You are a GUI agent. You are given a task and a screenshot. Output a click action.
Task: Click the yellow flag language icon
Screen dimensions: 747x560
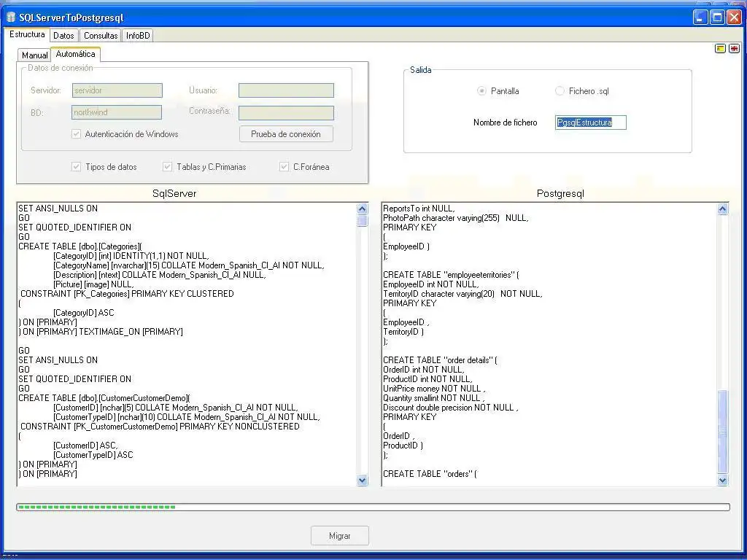click(x=720, y=48)
